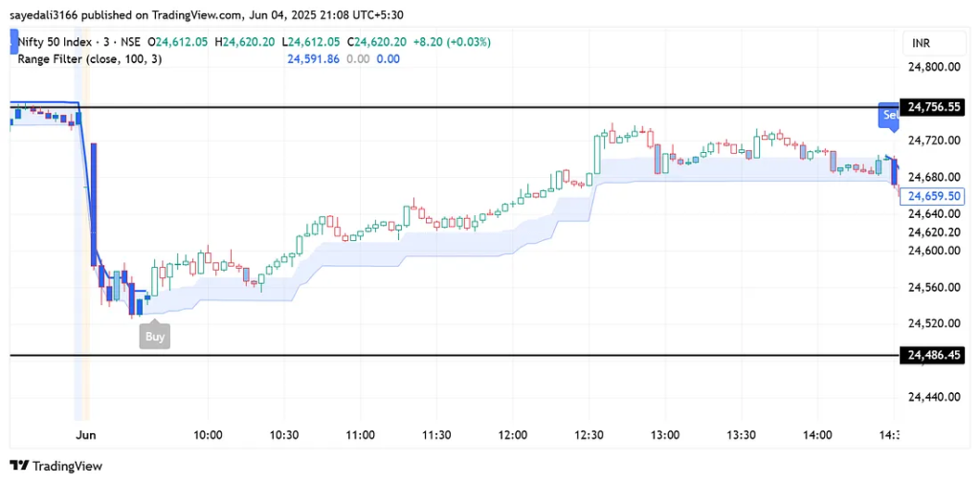Viewport: 980px width, 483px height.
Task: Click the 10:00 time axis label
Action: coord(208,434)
